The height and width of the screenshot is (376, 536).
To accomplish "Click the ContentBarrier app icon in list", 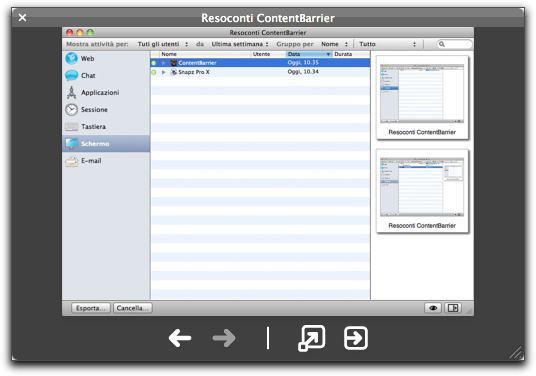I will coord(174,63).
